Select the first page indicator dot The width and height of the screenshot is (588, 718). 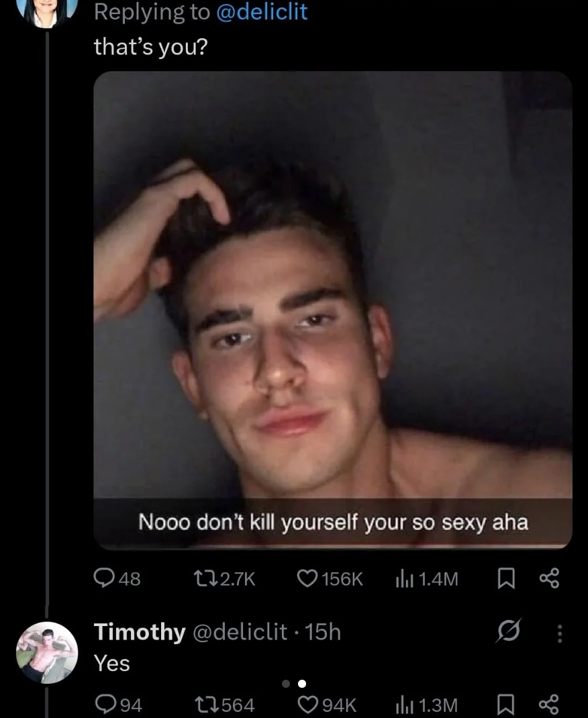click(x=286, y=684)
